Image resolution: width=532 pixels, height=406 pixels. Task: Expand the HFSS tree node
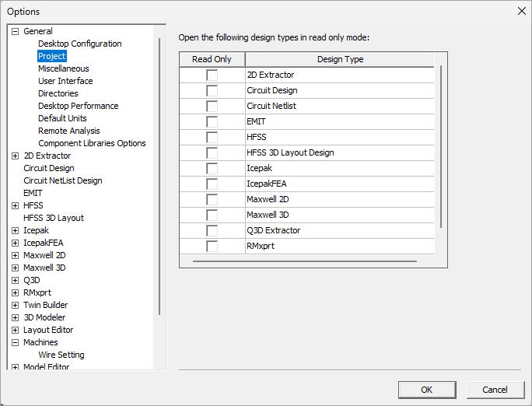[x=15, y=206]
